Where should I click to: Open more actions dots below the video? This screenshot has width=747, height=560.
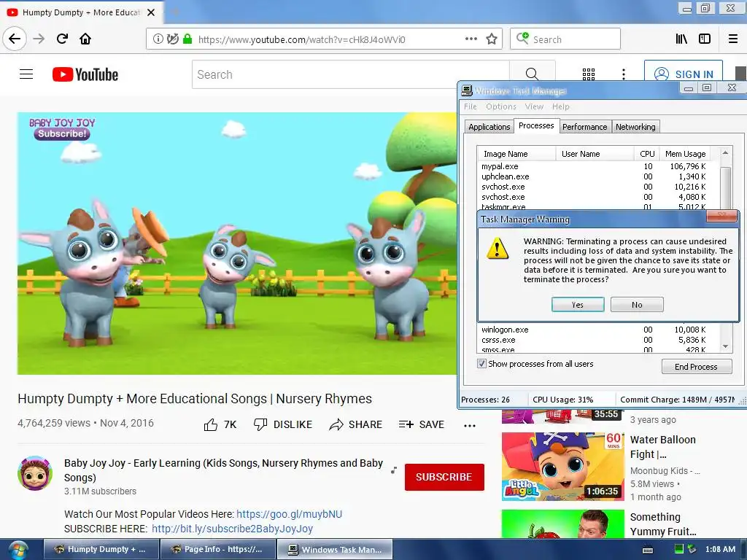pyautogui.click(x=470, y=426)
